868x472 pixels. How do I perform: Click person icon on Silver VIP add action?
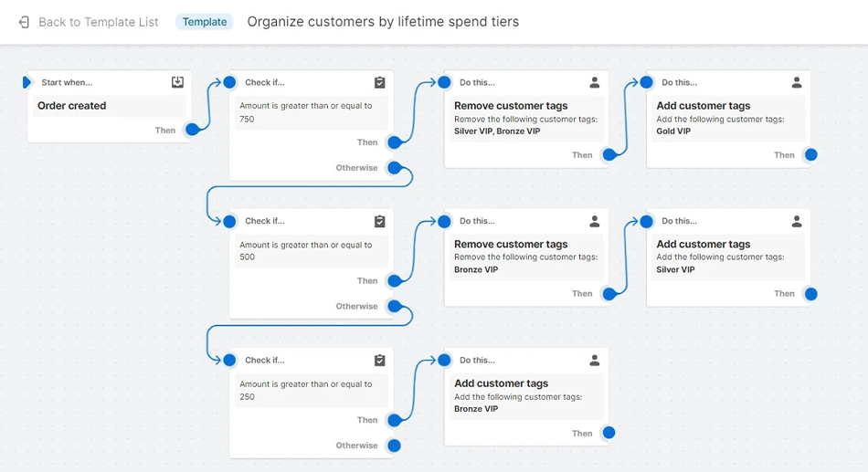tap(797, 221)
